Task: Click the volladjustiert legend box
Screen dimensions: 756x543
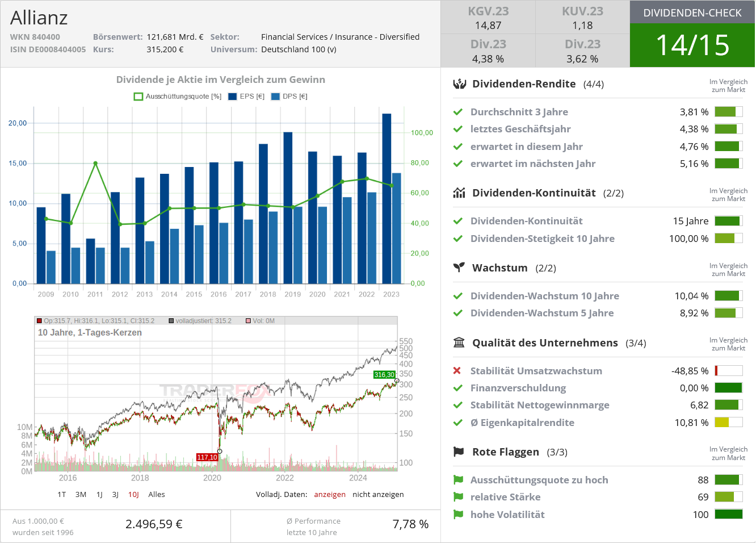Action: [x=171, y=321]
